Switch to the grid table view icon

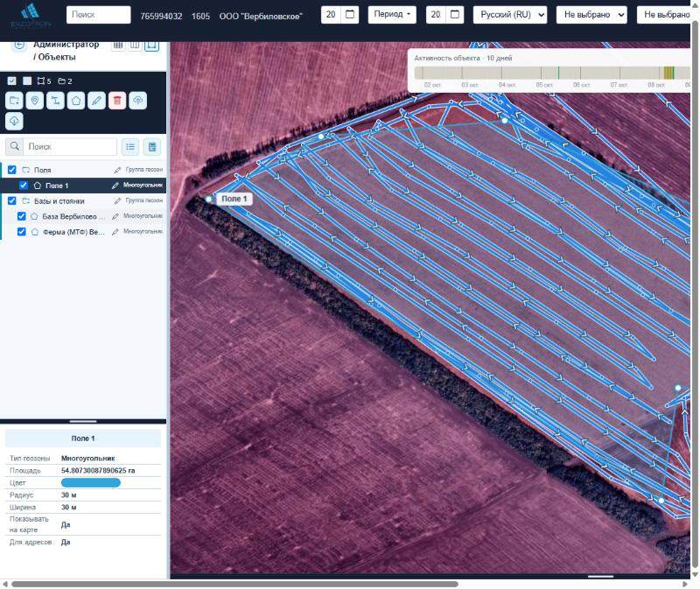pos(118,46)
